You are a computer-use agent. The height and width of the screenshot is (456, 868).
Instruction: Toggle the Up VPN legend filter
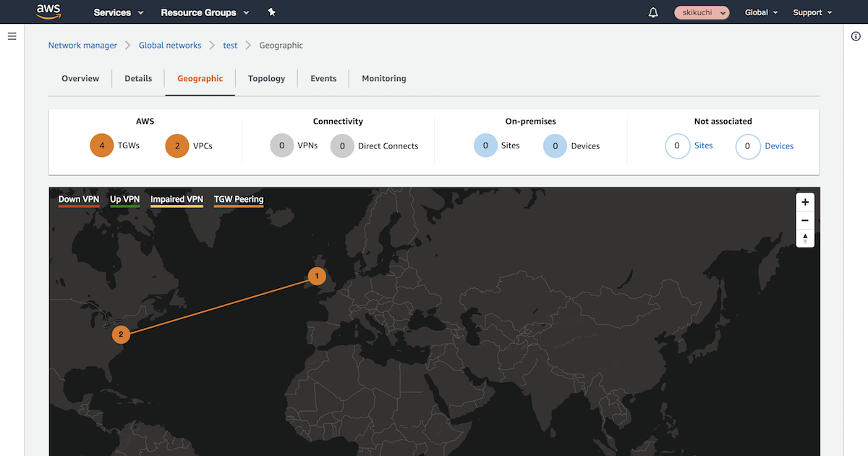(124, 199)
